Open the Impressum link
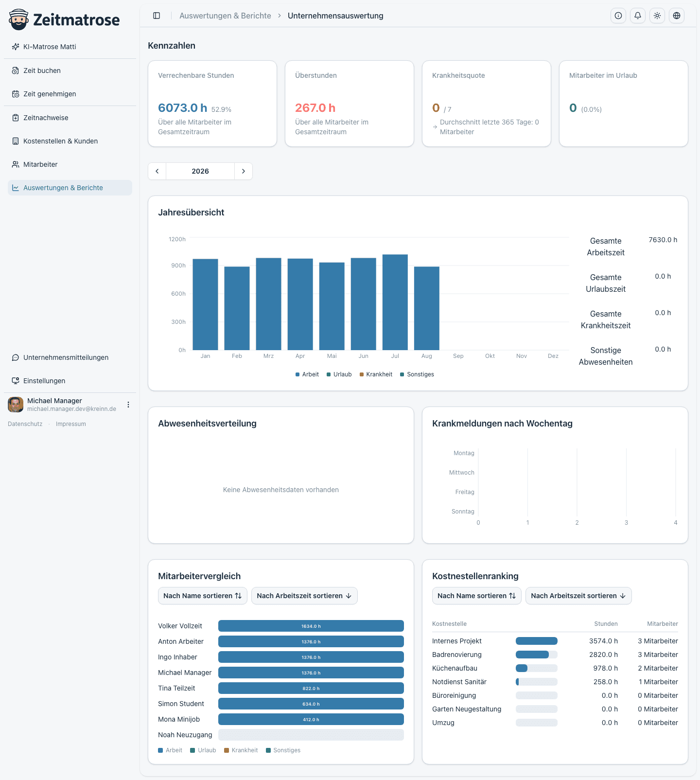 (x=71, y=424)
